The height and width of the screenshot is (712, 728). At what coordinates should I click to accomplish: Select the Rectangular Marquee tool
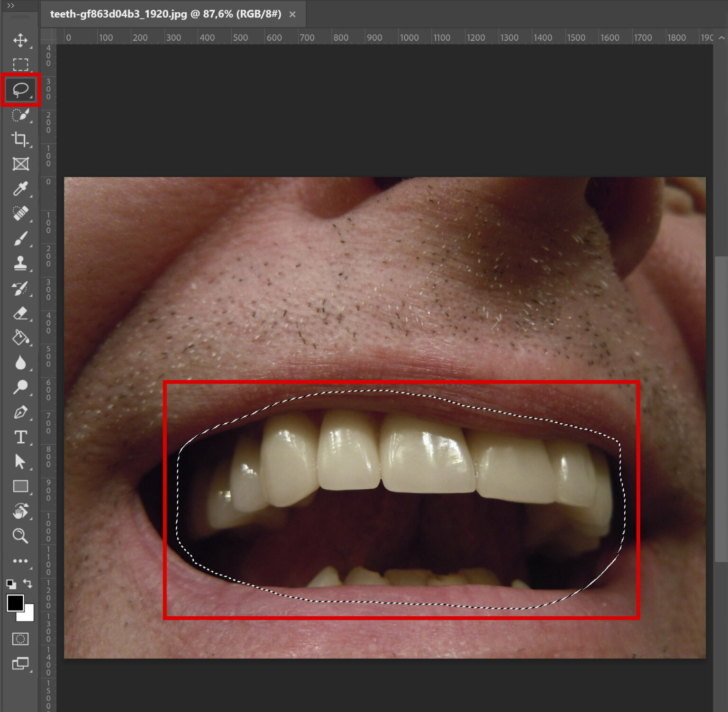(20, 64)
